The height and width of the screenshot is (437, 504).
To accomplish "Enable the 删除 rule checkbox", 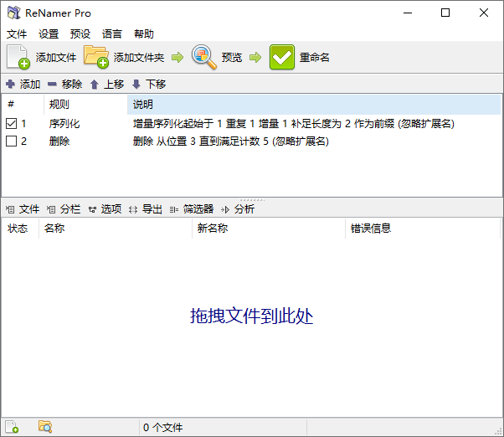I will tap(11, 141).
